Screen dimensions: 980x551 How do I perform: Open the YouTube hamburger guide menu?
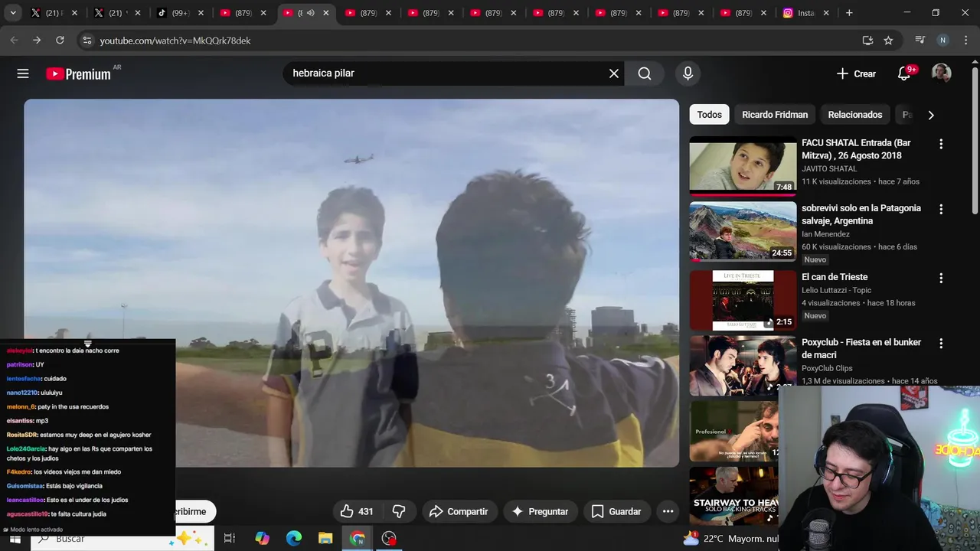pos(23,73)
